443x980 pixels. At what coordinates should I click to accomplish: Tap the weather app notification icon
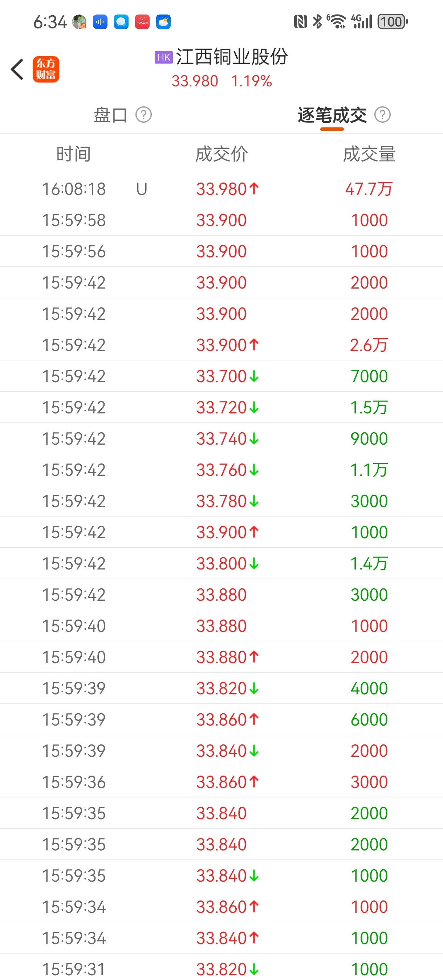pyautogui.click(x=163, y=22)
